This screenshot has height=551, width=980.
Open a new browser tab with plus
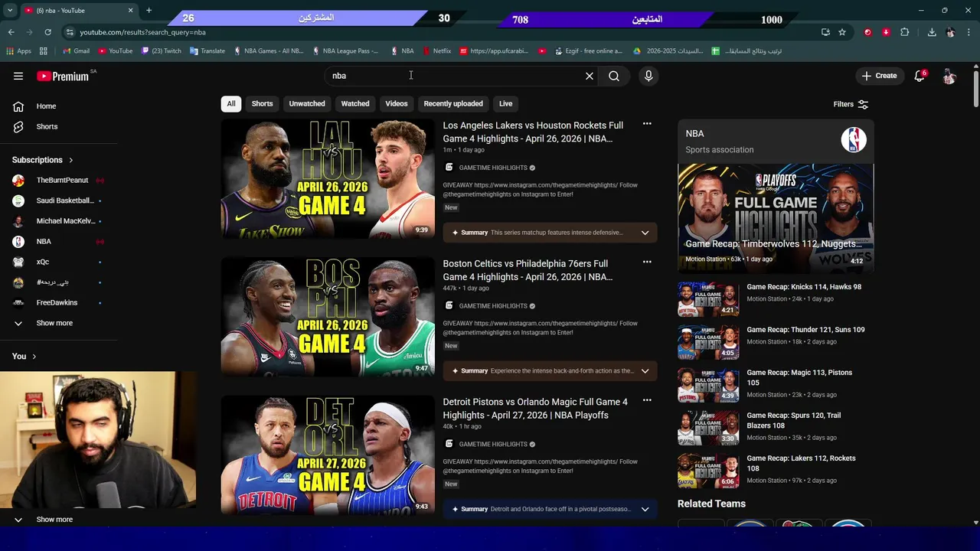pos(149,11)
